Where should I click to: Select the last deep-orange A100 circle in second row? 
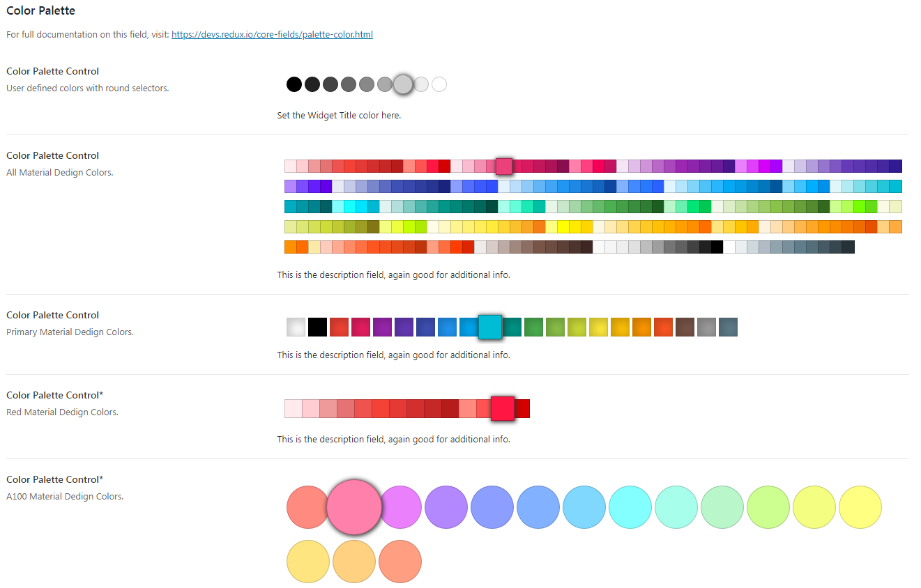(400, 561)
